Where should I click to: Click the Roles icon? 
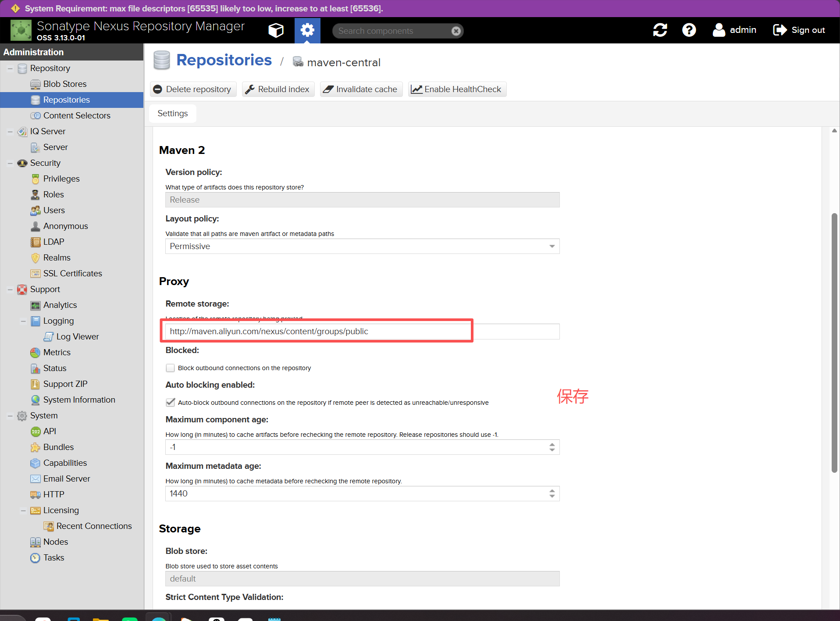[x=36, y=195]
